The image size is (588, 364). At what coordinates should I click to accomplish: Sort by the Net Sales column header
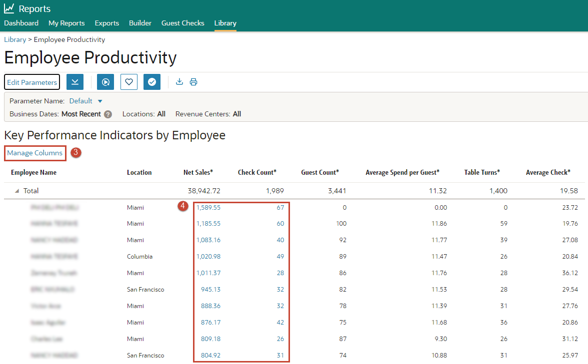(x=198, y=172)
